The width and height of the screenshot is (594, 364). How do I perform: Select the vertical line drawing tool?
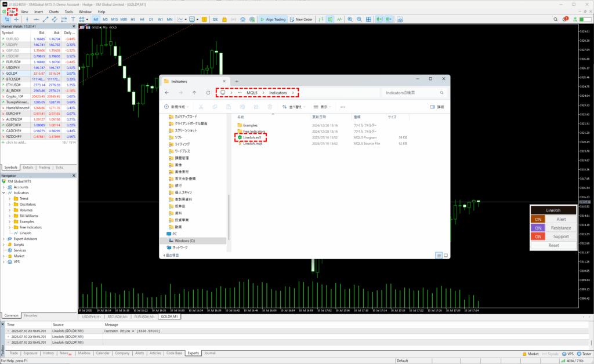click(27, 19)
